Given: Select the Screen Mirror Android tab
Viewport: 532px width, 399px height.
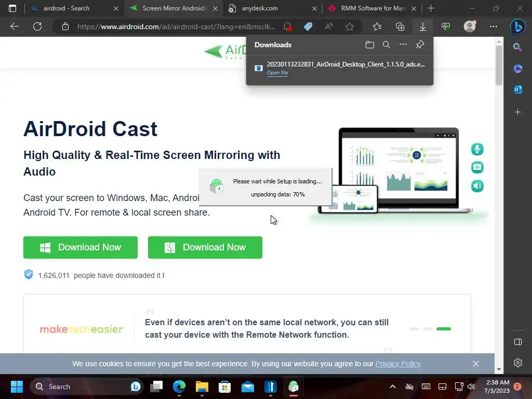Looking at the screenshot, I should [174, 8].
